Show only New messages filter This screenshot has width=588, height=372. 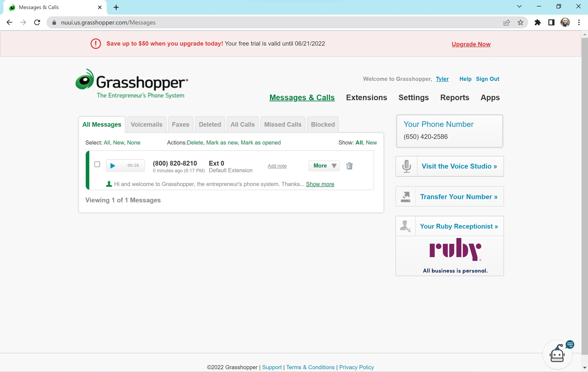click(x=371, y=142)
